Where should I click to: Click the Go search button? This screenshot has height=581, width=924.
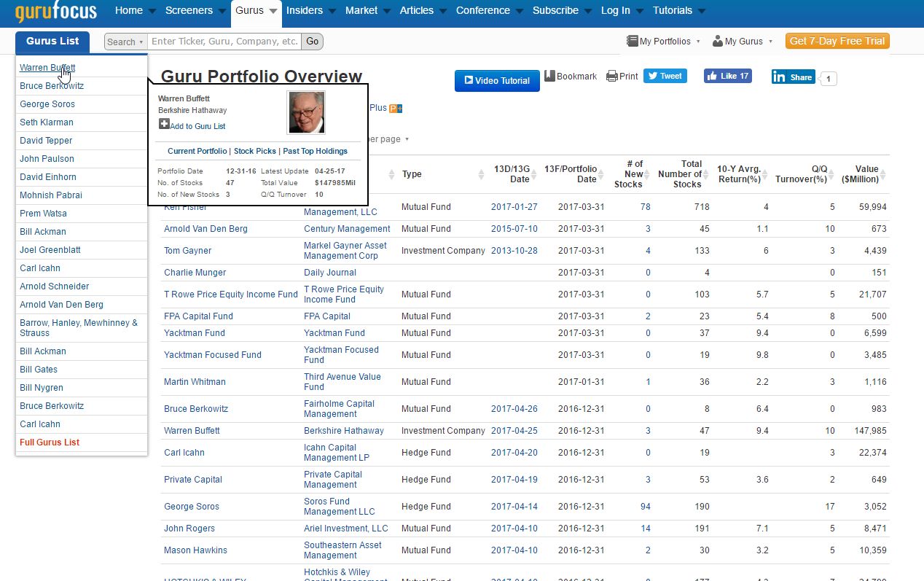point(313,42)
